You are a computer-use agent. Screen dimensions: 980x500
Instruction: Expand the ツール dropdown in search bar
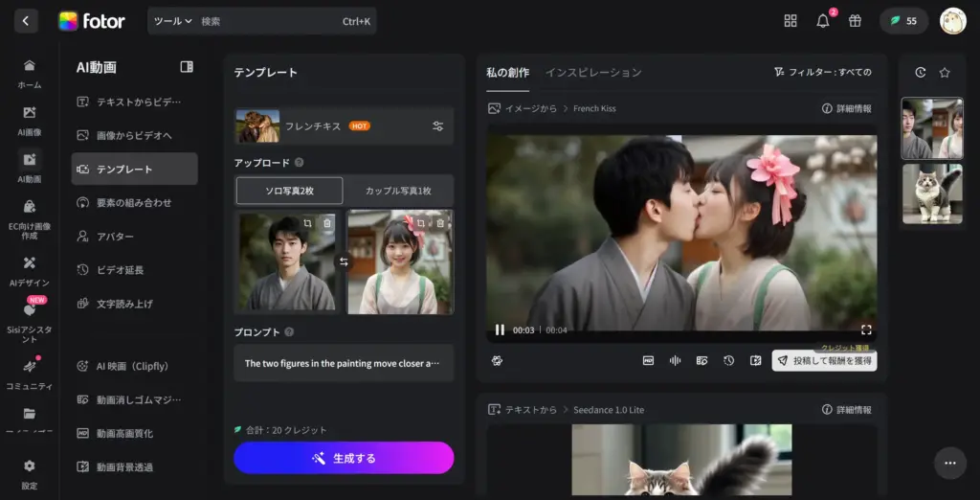(173, 21)
